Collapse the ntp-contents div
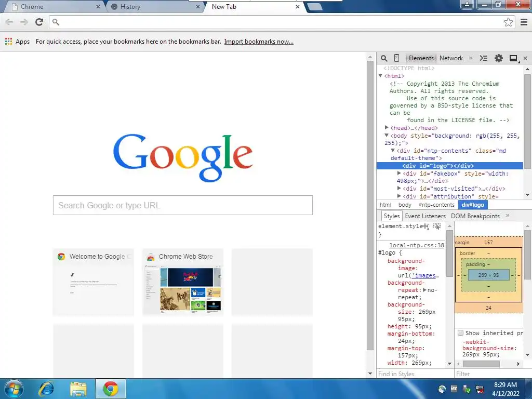This screenshot has height=399, width=532. pos(393,150)
